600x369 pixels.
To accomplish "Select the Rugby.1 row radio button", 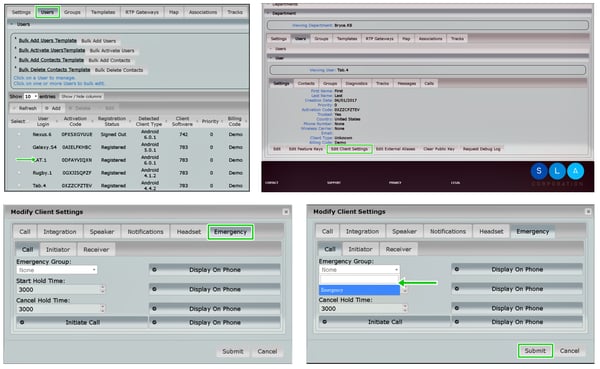I will (19, 173).
